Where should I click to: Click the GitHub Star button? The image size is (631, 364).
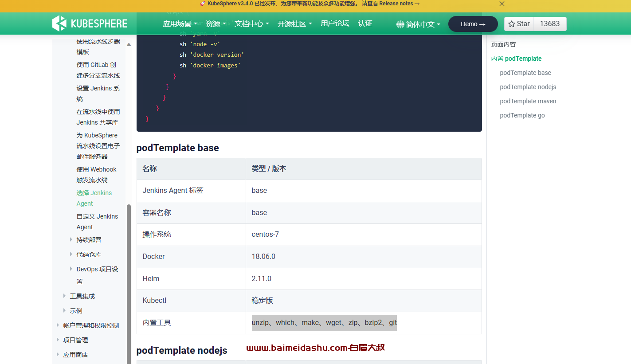point(519,24)
